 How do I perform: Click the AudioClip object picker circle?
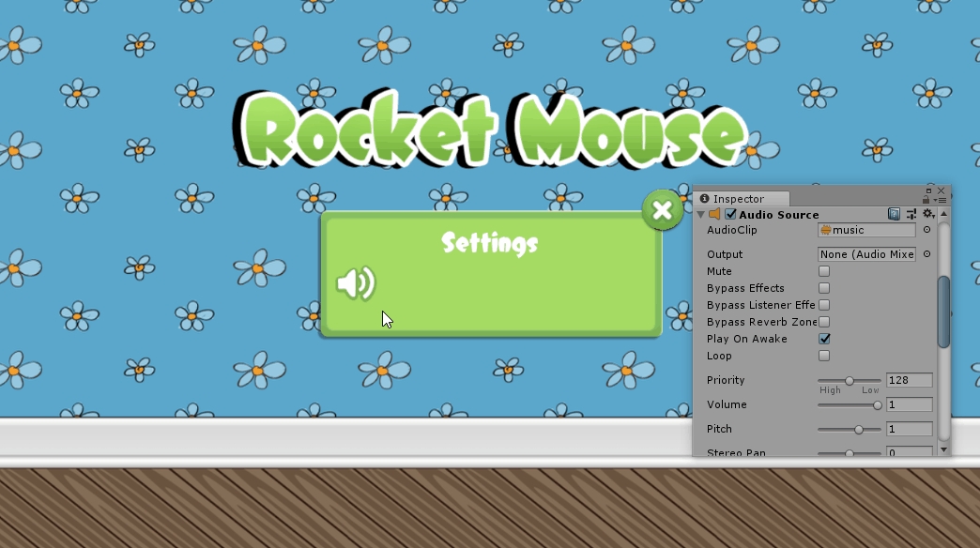[926, 230]
